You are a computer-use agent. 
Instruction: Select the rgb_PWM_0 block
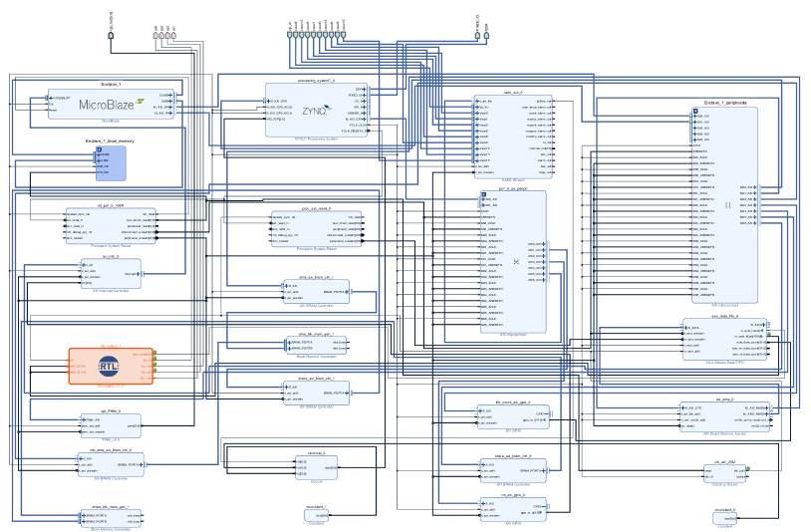(111, 426)
